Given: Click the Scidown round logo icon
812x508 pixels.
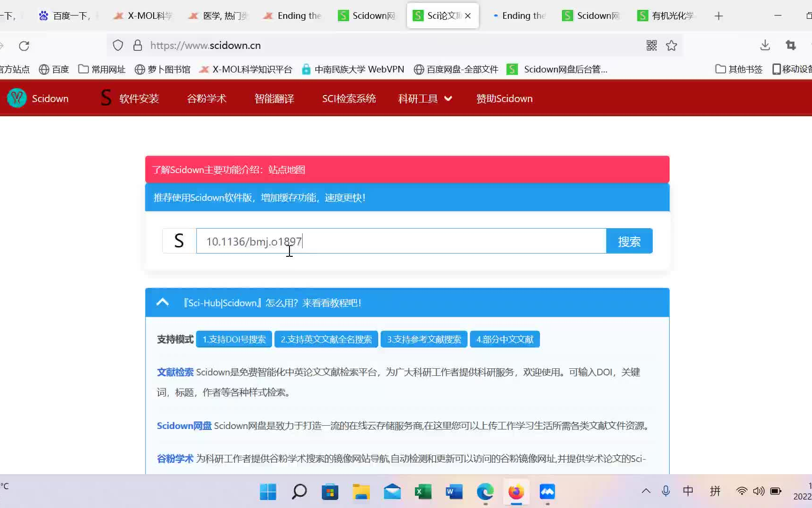Looking at the screenshot, I should click(x=17, y=98).
